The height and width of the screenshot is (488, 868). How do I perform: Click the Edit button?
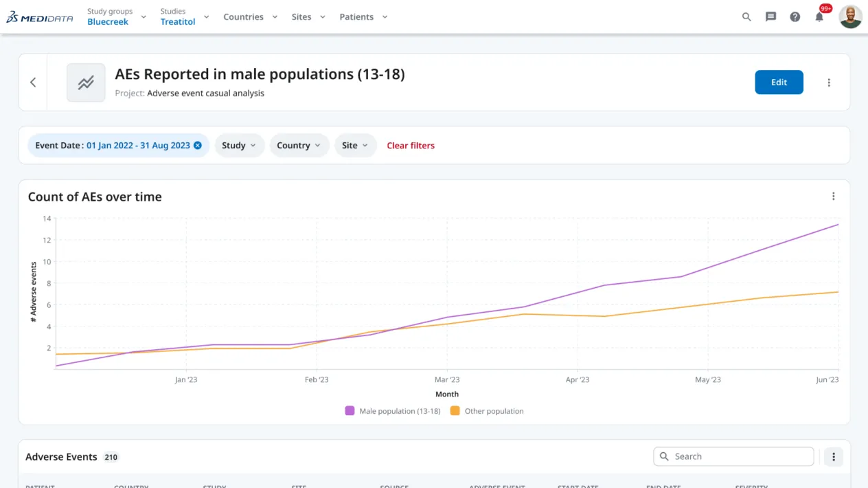[x=779, y=82]
